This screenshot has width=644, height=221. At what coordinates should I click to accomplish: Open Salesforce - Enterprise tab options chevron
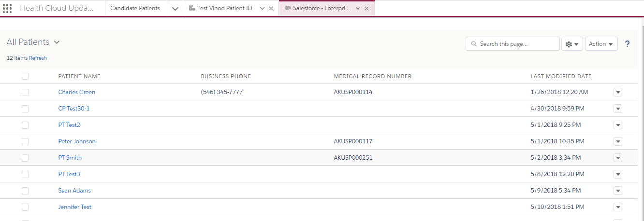click(358, 9)
